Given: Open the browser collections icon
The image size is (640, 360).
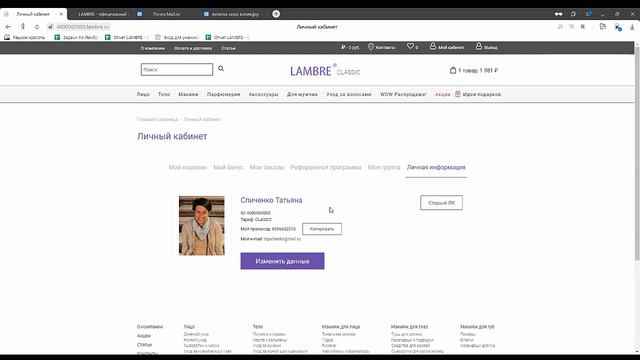Looking at the screenshot, I should pos(602,27).
